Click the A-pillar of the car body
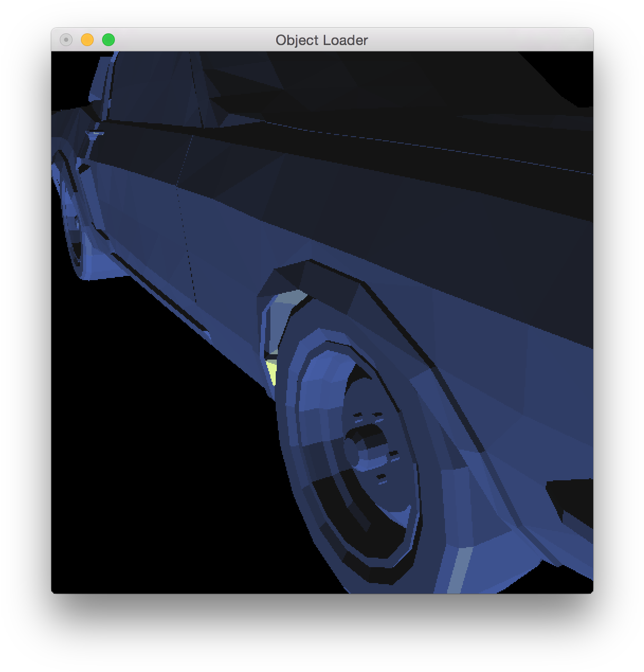 [x=103, y=85]
